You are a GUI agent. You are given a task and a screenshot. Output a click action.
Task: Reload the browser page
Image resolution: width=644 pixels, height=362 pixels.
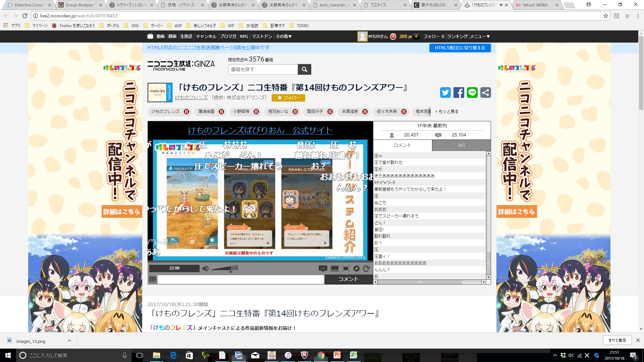25,16
